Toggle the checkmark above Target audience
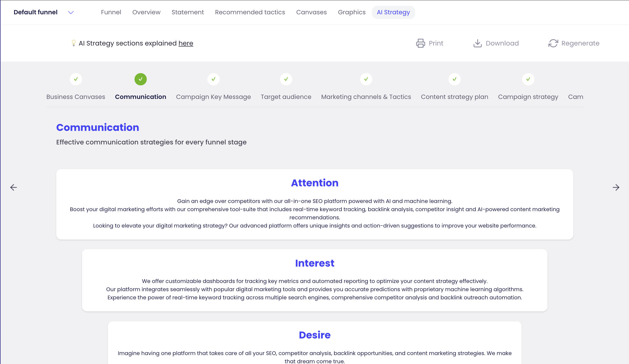629x364 pixels. click(286, 79)
